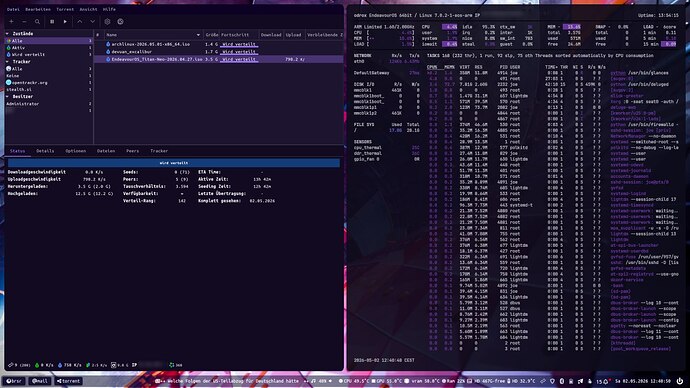Open the notification bell in panel
Image resolution: width=690 pixels, height=388 pixels.
point(605,381)
